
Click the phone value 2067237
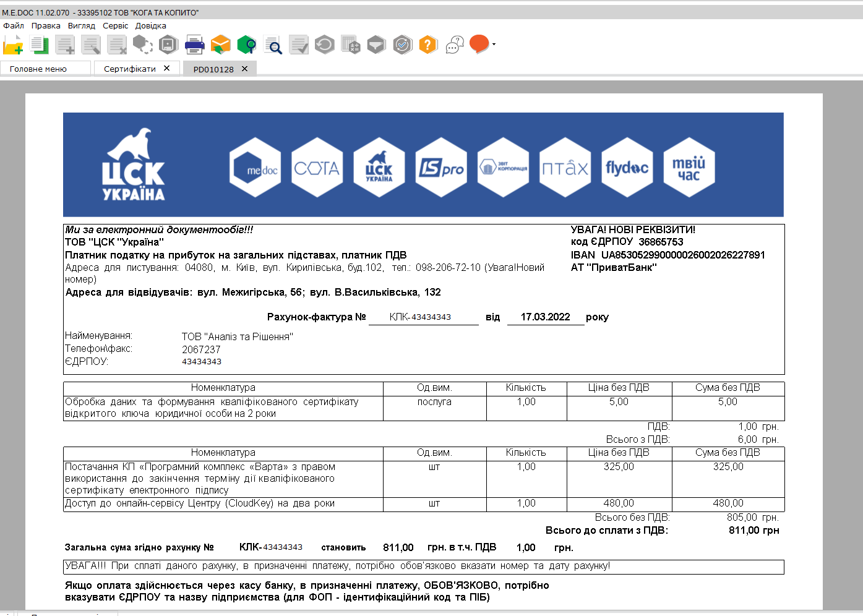[x=201, y=349]
